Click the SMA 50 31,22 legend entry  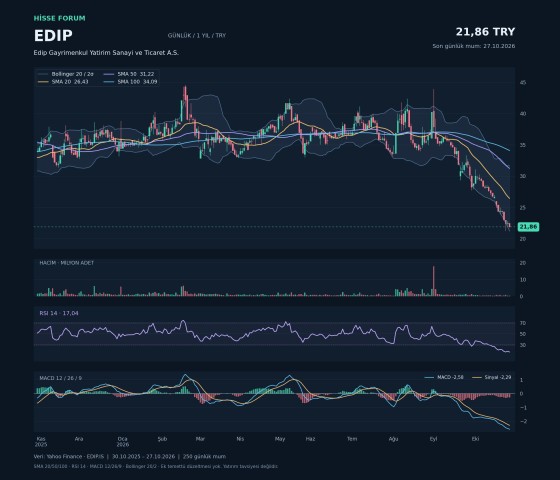tap(129, 74)
